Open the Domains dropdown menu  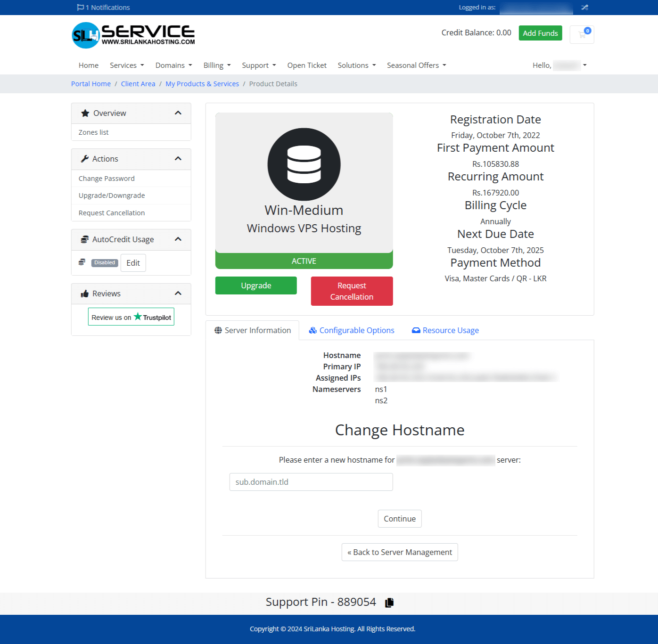[174, 65]
